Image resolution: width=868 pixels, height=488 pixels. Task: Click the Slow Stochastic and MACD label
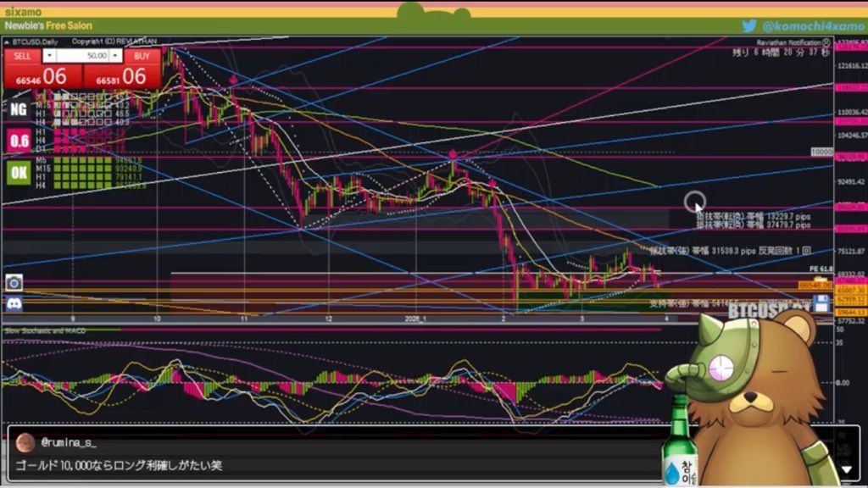point(46,331)
